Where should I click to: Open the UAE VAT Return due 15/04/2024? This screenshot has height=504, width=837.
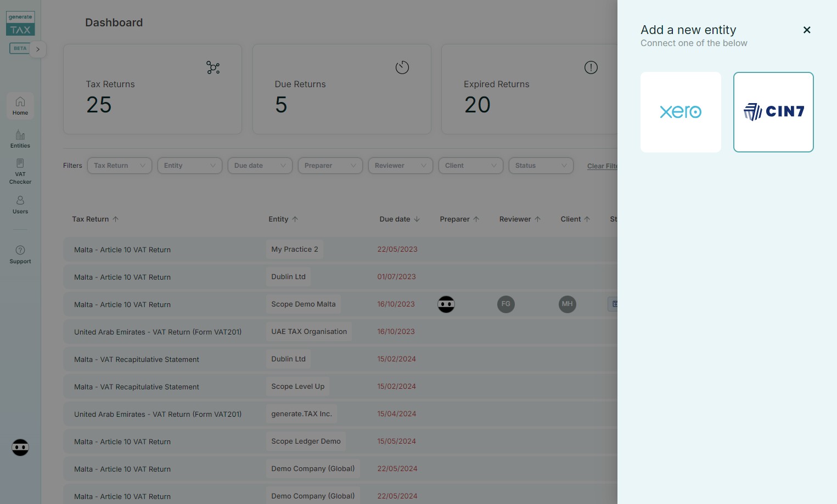pyautogui.click(x=158, y=414)
